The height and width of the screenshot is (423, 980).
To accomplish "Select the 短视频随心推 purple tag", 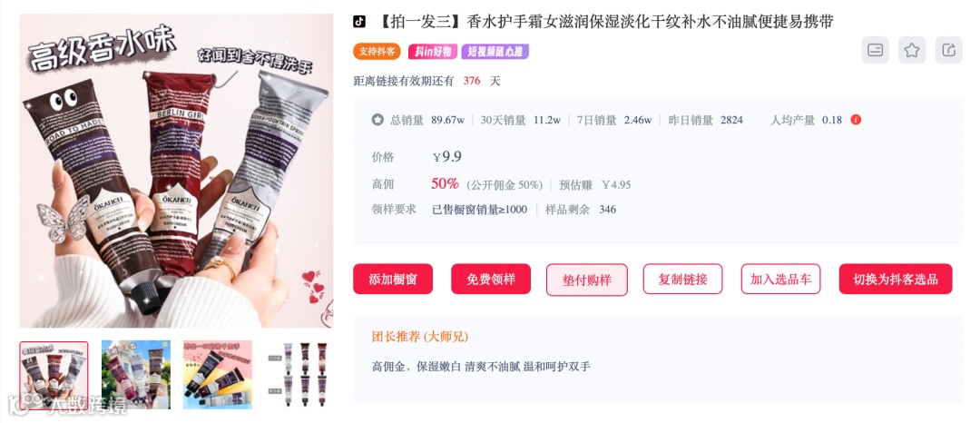I will tap(495, 51).
